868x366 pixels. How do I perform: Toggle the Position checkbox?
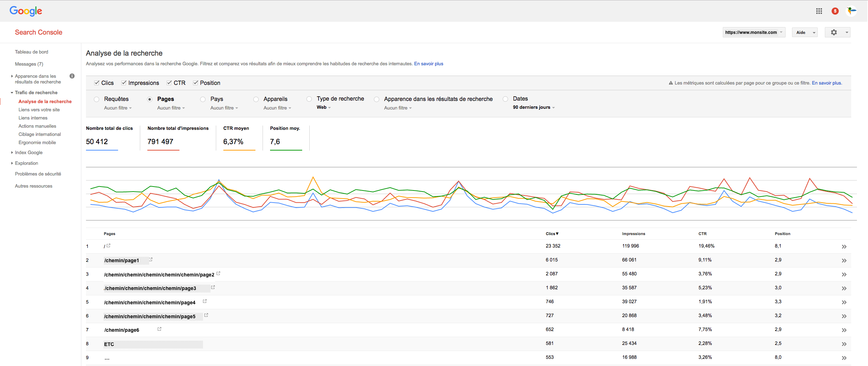coord(196,83)
